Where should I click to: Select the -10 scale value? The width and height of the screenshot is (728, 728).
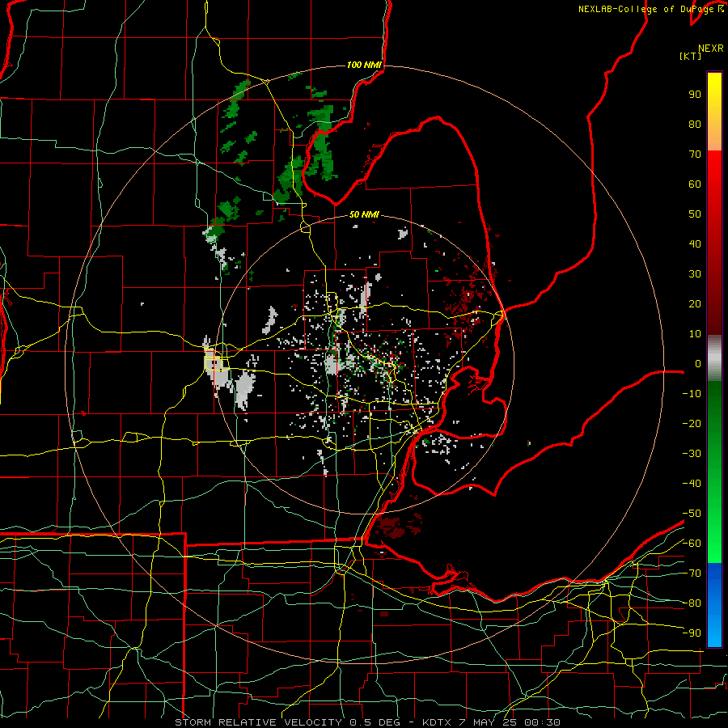[x=692, y=394]
